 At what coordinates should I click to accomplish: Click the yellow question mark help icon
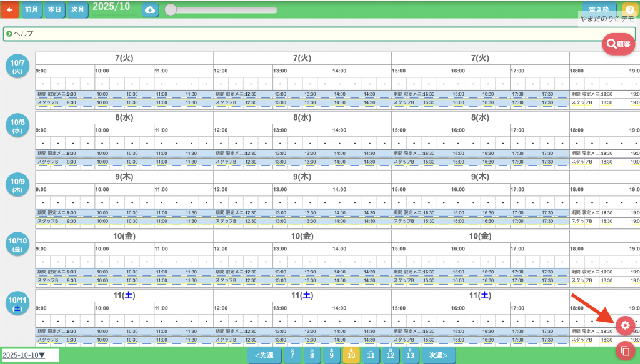[629, 10]
